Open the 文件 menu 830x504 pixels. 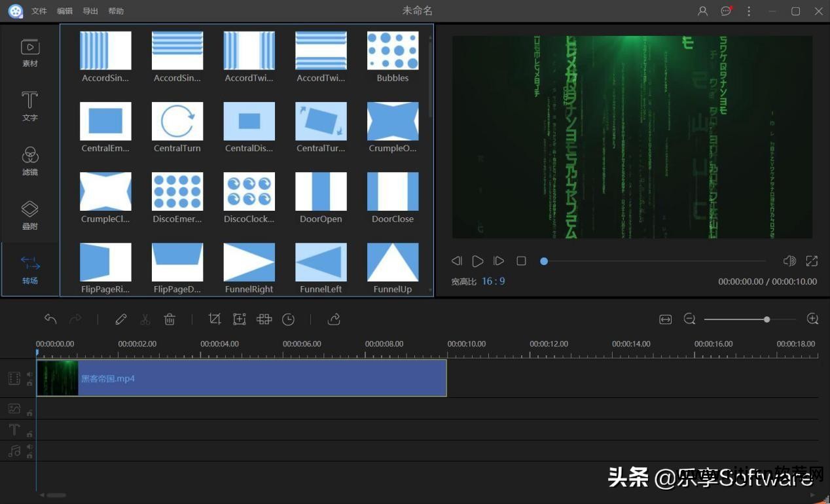(39, 11)
